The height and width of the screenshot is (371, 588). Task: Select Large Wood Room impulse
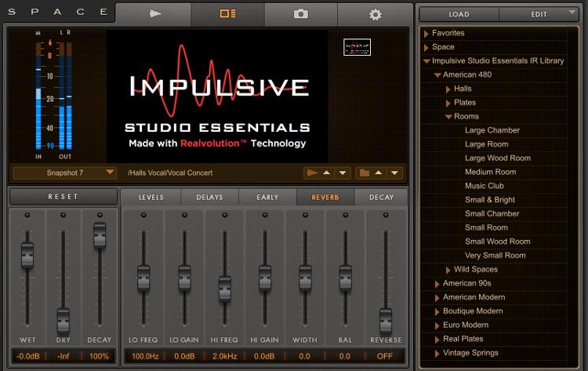pyautogui.click(x=497, y=158)
